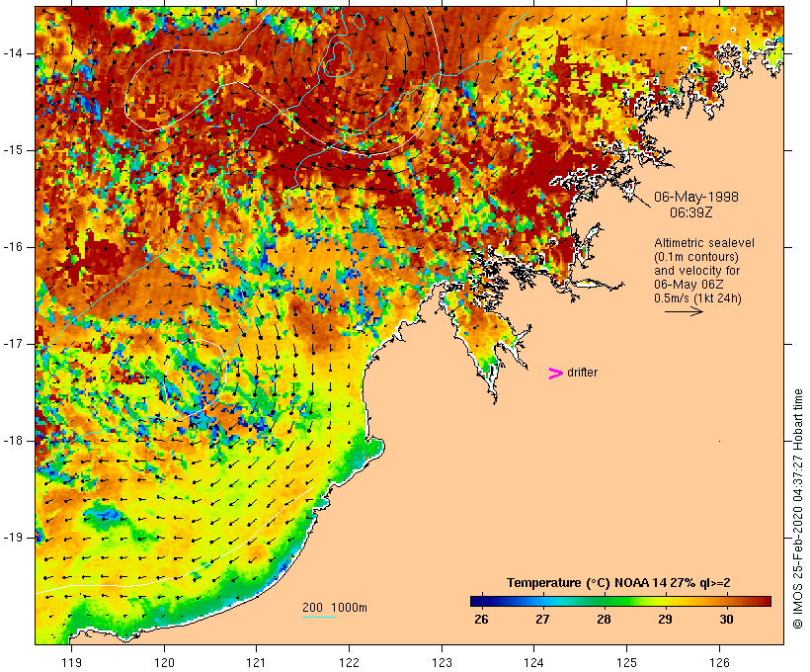Click the latitude axis label -17
Viewport: 810px width, 672px height.
point(13,344)
